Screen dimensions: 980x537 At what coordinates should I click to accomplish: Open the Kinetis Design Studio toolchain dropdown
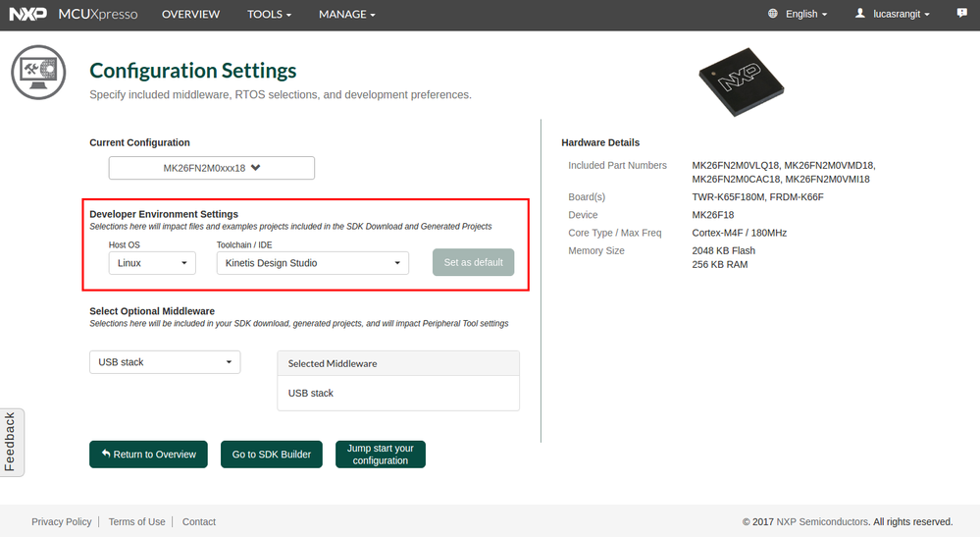click(313, 263)
